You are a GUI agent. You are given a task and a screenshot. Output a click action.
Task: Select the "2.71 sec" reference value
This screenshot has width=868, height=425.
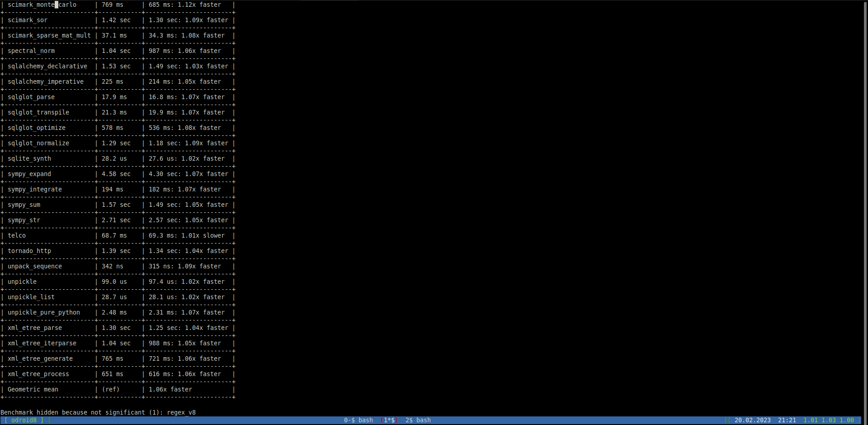116,220
